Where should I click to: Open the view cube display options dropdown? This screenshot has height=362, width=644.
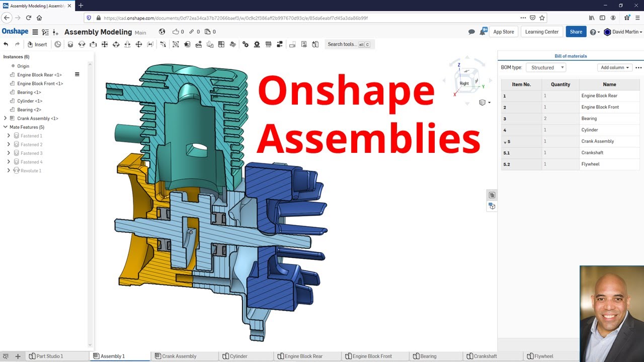tap(485, 103)
